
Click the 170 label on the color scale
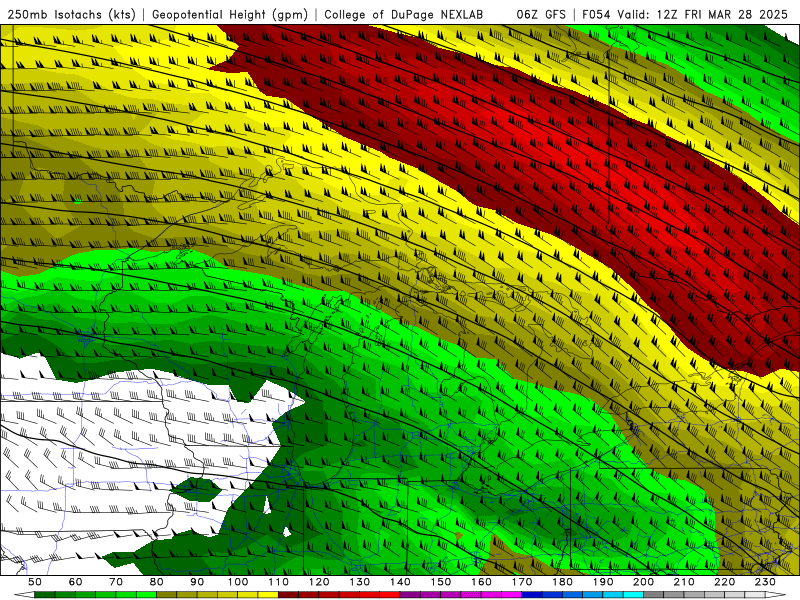522,582
